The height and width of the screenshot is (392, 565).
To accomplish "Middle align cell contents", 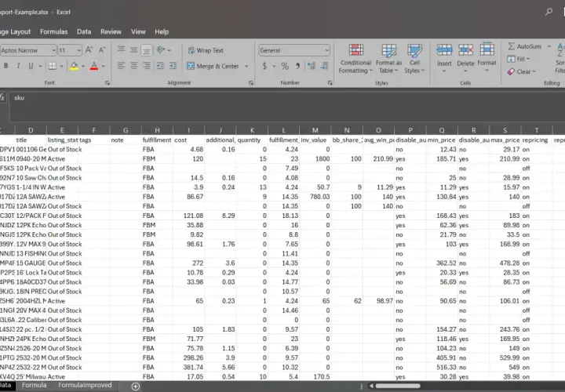I will (x=133, y=49).
